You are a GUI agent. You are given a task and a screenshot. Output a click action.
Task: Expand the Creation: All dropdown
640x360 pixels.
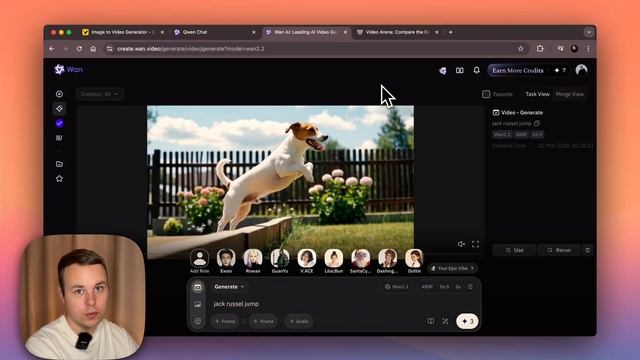pos(99,94)
